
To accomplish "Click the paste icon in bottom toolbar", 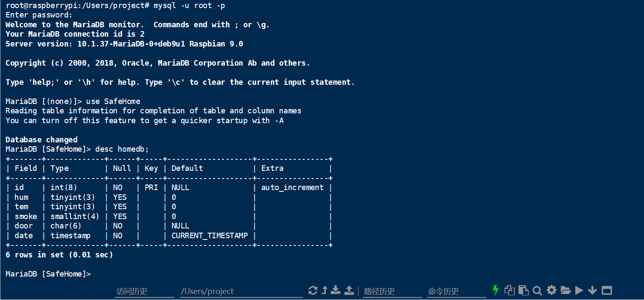I will [523, 290].
